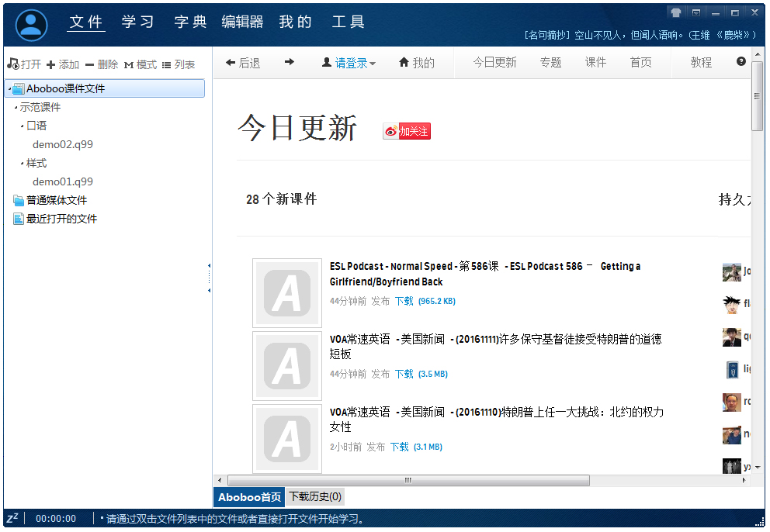This screenshot has height=532, width=770.
Task: Switch to 今日更新 tab
Action: [494, 62]
